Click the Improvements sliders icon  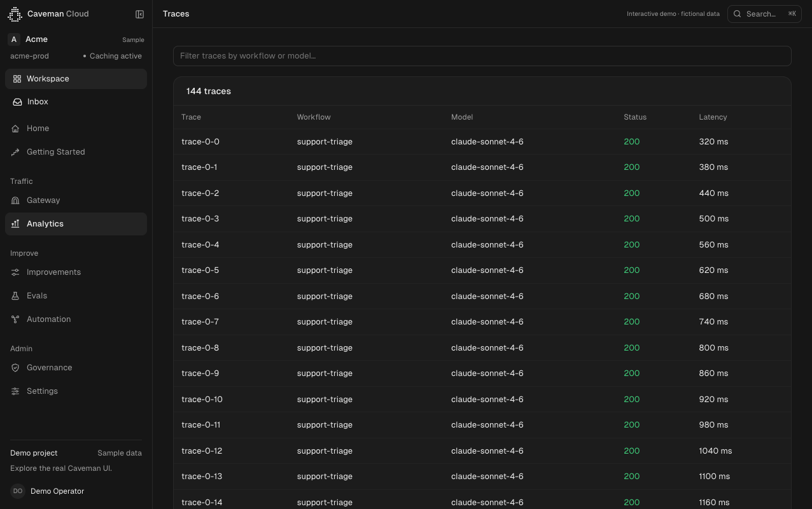pos(15,272)
